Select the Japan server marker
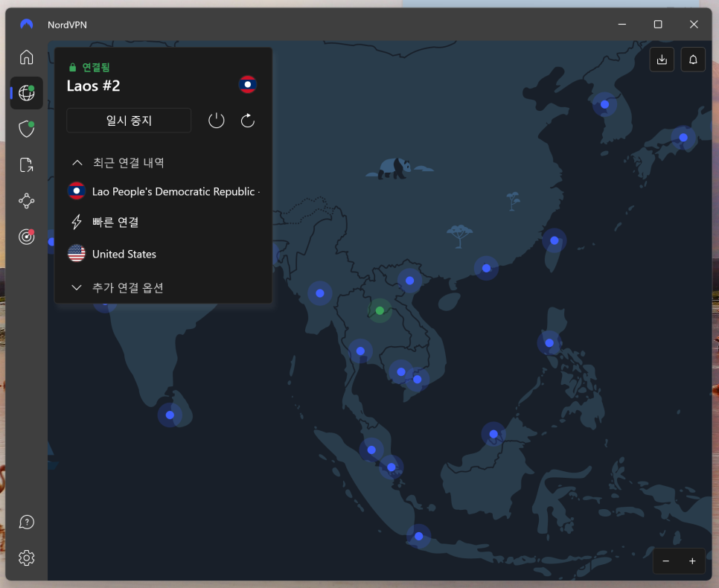 point(683,138)
